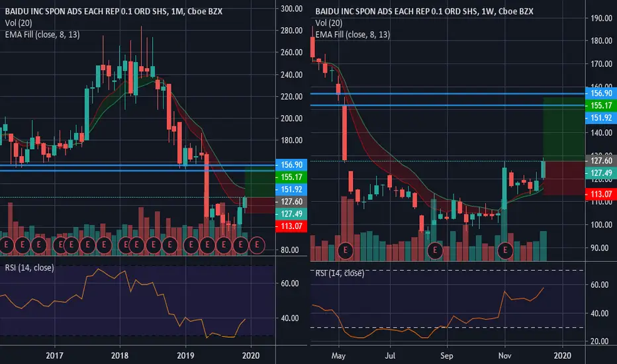The width and height of the screenshot is (617, 364).
Task: Click the 80.00 price scale value on monthly chart
Action: point(290,250)
